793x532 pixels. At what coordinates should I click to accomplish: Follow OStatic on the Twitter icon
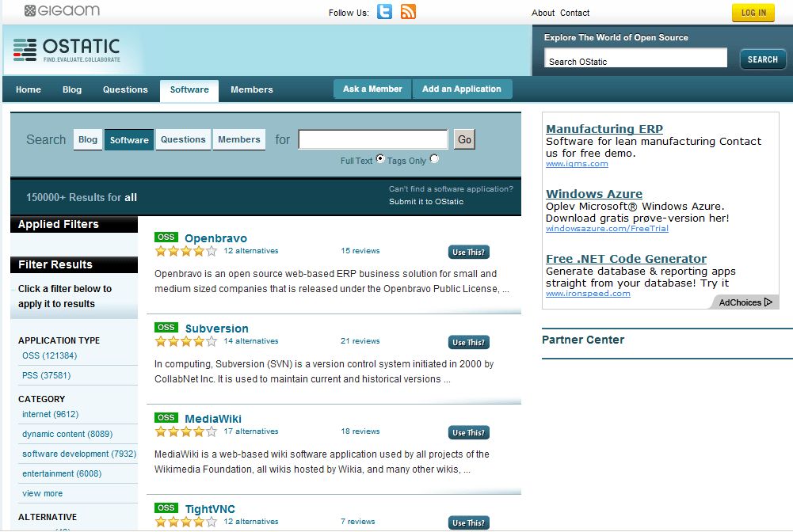[x=384, y=13]
